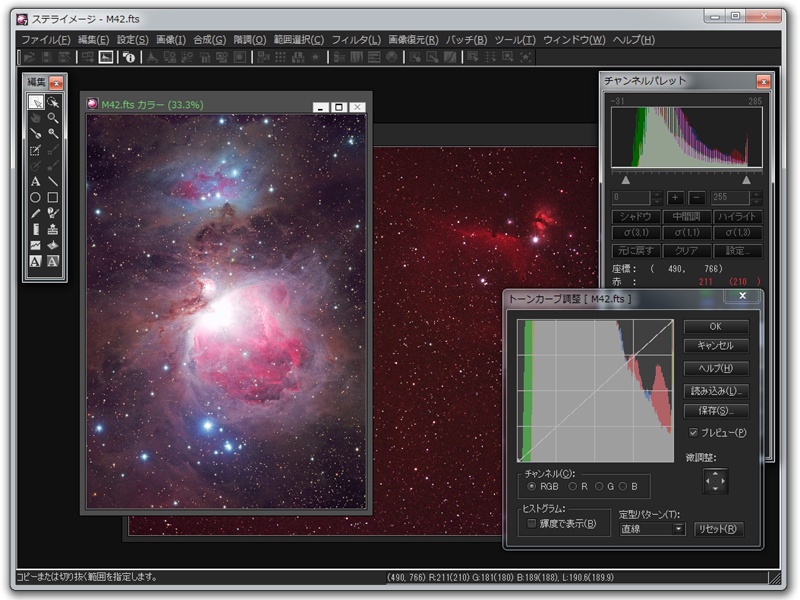Open the フィルタ menu
This screenshot has width=800, height=600.
coord(356,39)
